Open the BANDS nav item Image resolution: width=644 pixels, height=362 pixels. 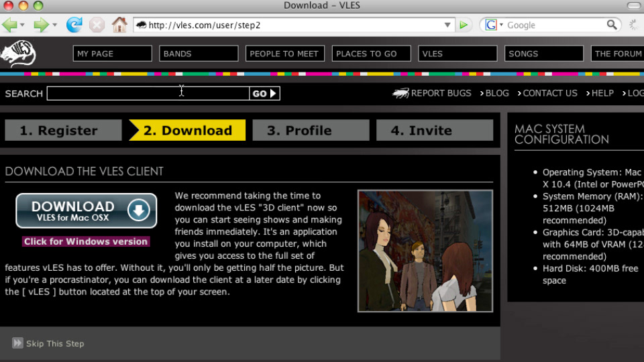click(199, 54)
